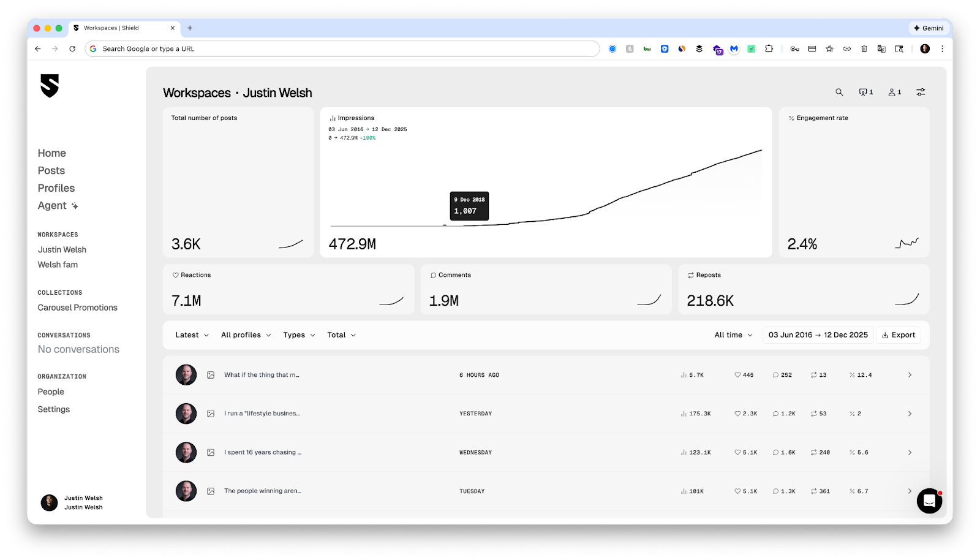Click image icon on "I run a lifestyle" post
Screen dimensions: 980x560
coord(211,414)
